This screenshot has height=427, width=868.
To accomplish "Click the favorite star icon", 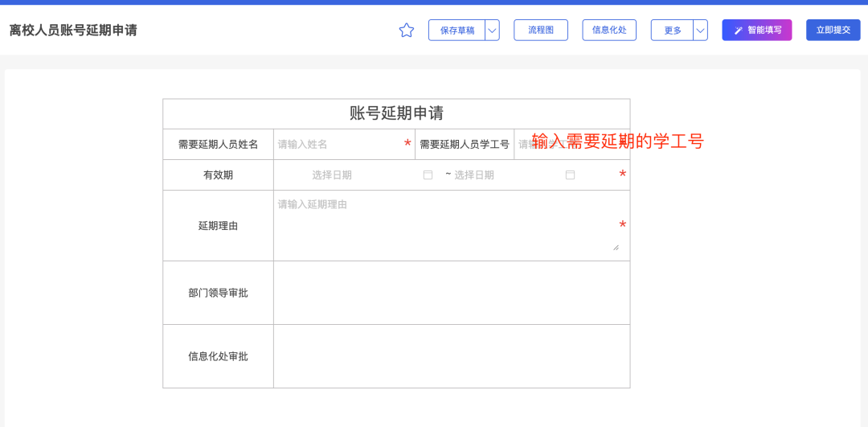I will [x=407, y=31].
